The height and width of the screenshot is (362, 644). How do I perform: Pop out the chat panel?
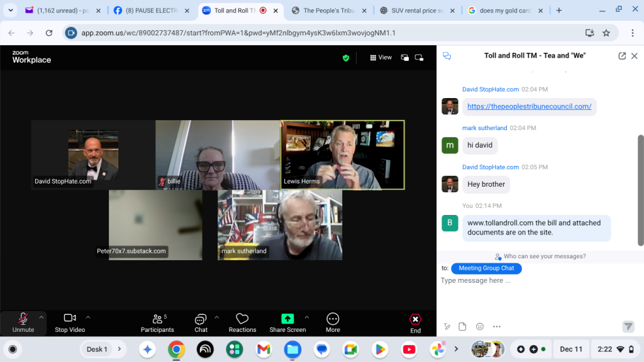pyautogui.click(x=622, y=56)
